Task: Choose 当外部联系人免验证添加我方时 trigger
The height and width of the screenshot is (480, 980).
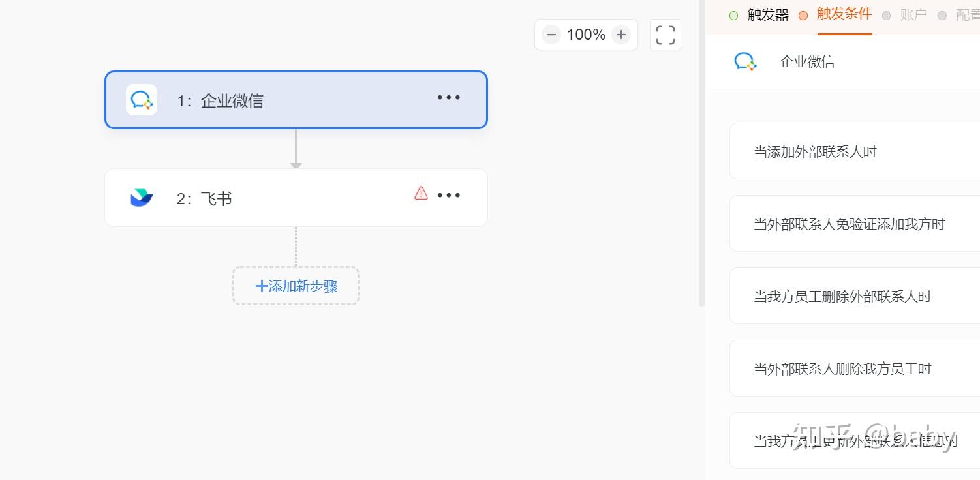Action: click(x=855, y=224)
